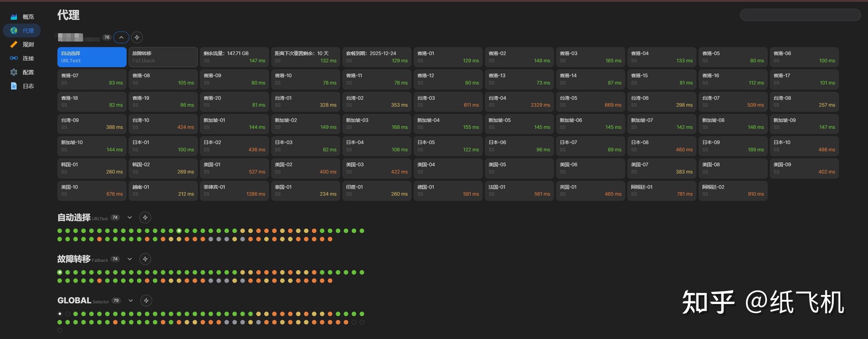Select the filled radio button under GLOBAL
868x339 pixels.
(59, 314)
